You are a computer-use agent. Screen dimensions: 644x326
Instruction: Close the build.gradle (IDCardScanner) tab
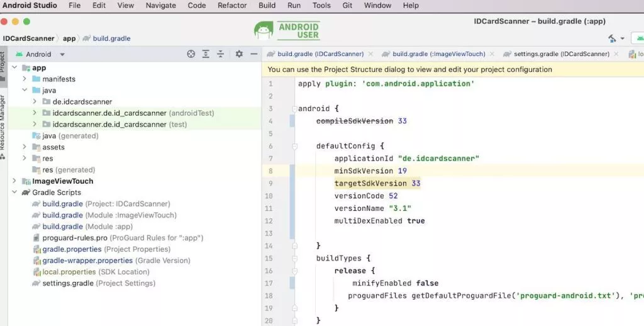coord(370,54)
